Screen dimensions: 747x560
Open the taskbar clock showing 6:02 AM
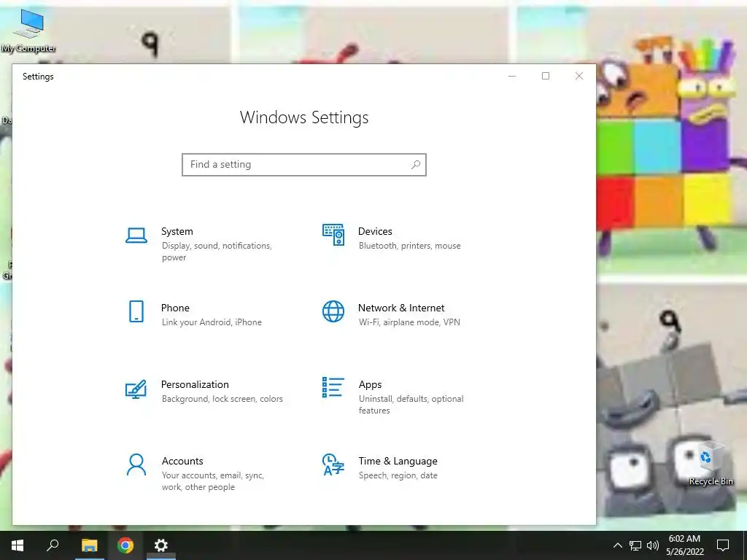point(684,545)
